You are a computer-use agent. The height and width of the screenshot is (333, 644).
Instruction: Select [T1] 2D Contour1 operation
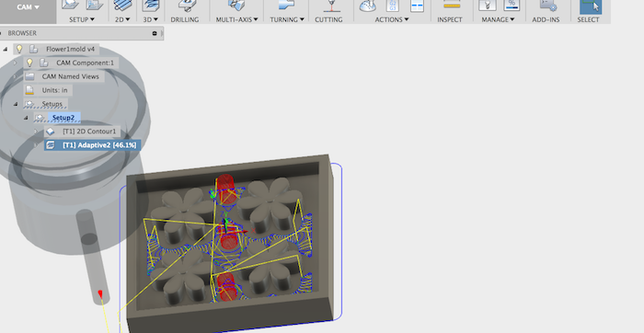pyautogui.click(x=89, y=132)
